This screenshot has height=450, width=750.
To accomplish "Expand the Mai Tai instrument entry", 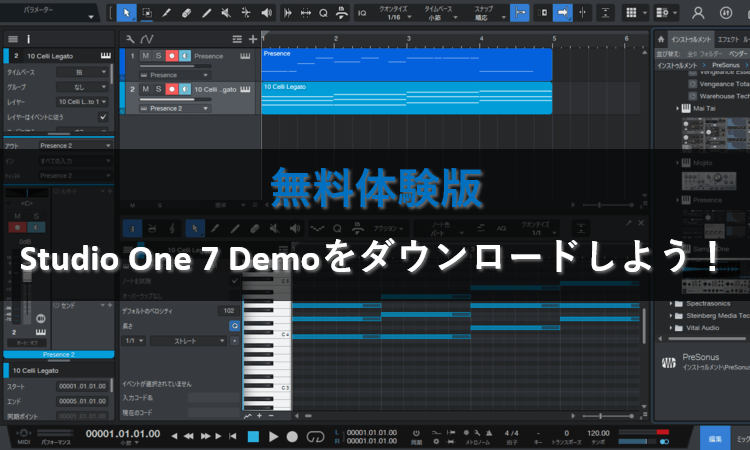I will pos(677,109).
